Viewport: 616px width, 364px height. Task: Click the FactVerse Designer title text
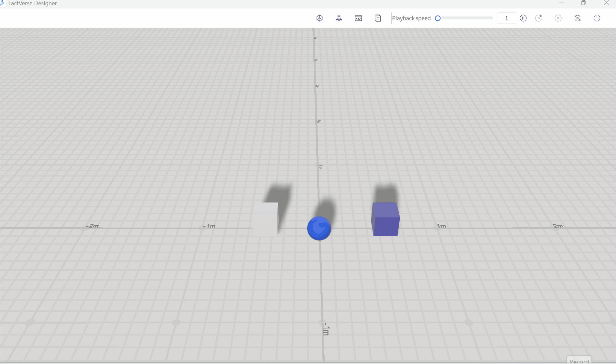click(32, 3)
